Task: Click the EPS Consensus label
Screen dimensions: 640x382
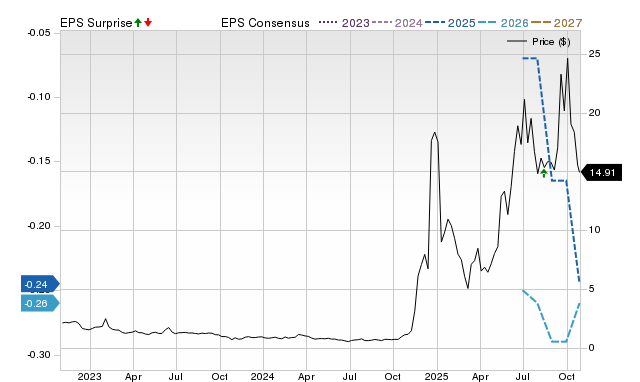Action: [x=265, y=23]
